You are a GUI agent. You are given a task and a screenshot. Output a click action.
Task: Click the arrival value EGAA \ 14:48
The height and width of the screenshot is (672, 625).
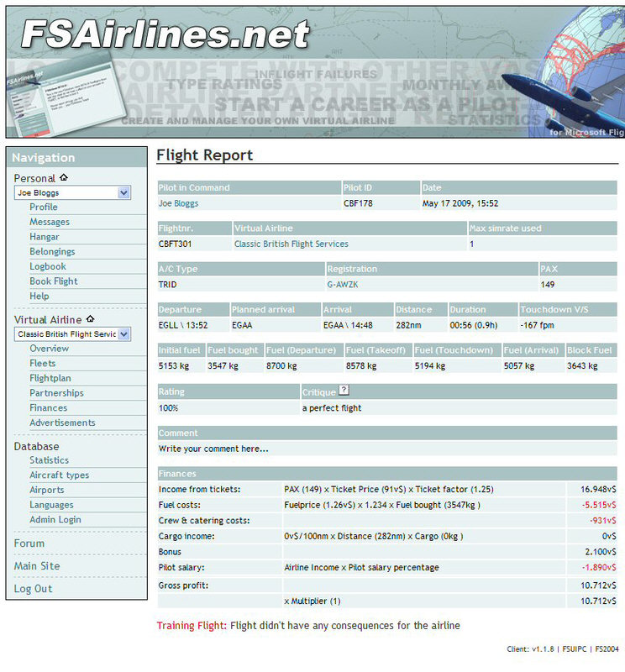[348, 325]
